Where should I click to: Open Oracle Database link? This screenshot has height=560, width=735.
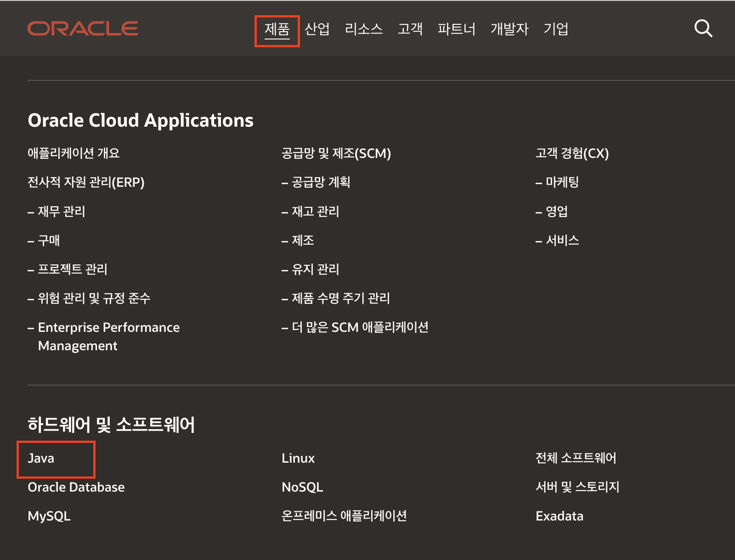coord(76,487)
